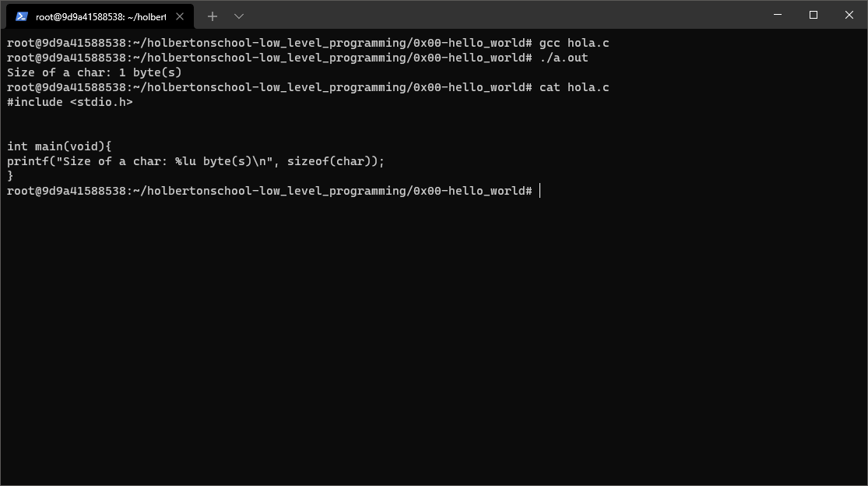868x486 pixels.
Task: Click the cat hola.c command text
Action: point(575,87)
